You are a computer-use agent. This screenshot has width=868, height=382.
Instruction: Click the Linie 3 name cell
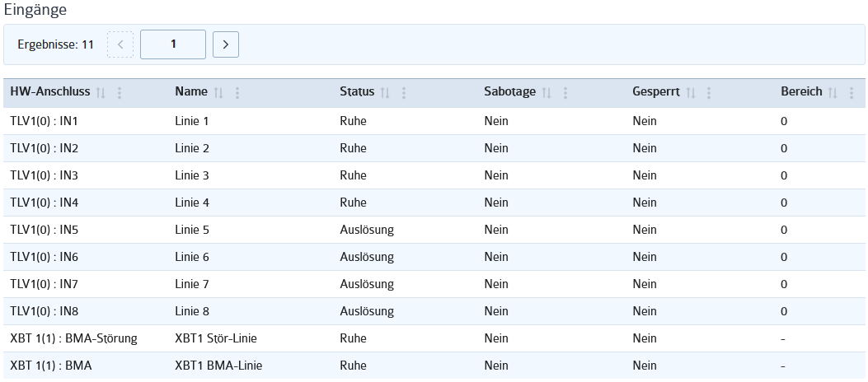(x=191, y=175)
